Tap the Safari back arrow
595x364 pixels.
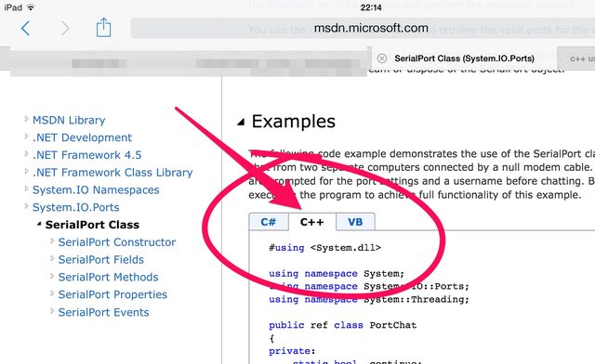tap(25, 28)
